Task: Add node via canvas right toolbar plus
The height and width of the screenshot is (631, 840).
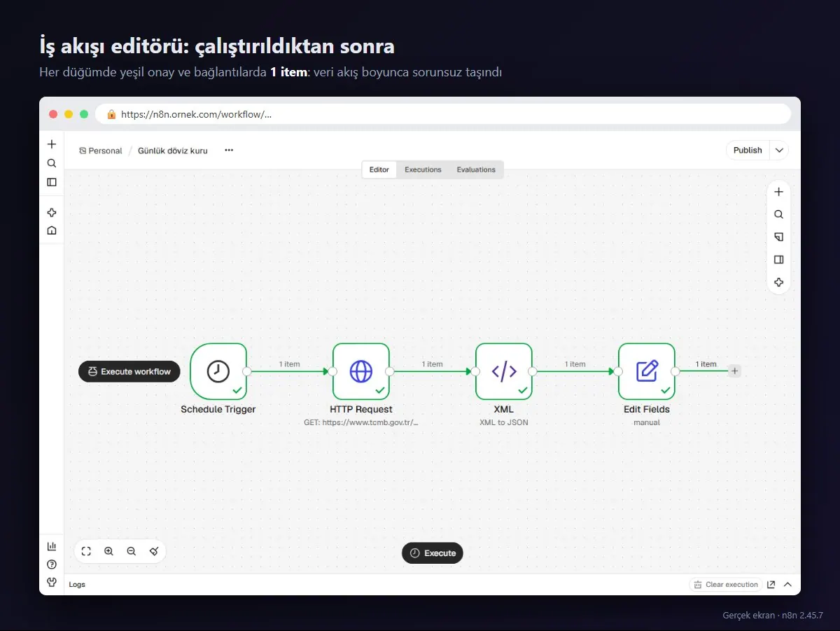Action: pyautogui.click(x=778, y=192)
